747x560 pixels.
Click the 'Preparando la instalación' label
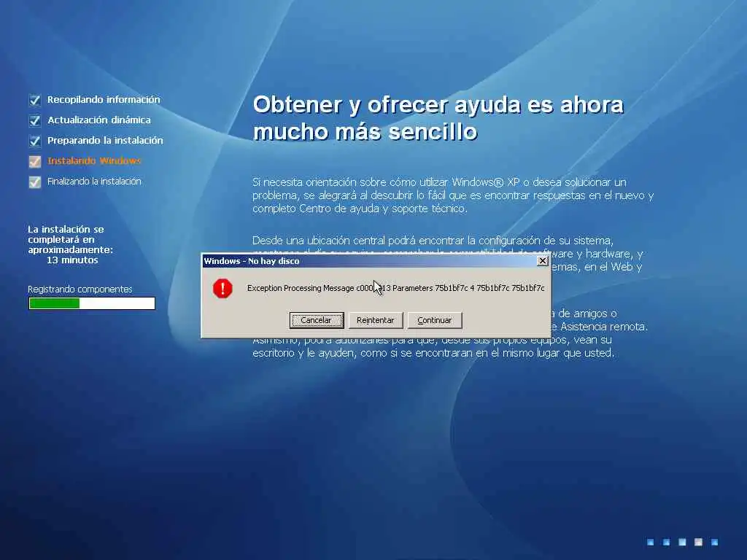(x=105, y=141)
